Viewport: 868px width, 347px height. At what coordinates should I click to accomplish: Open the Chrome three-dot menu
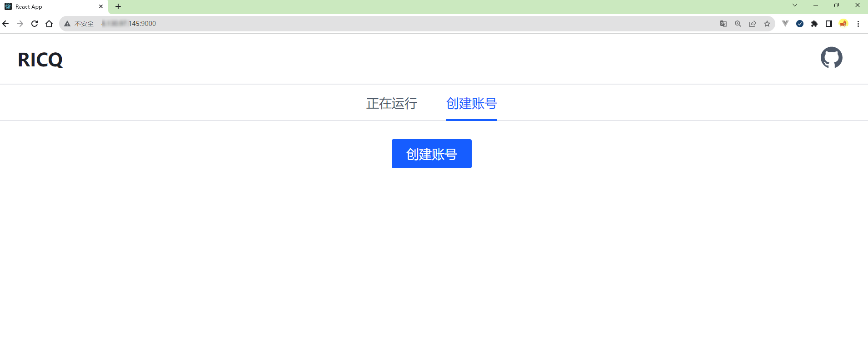[858, 24]
